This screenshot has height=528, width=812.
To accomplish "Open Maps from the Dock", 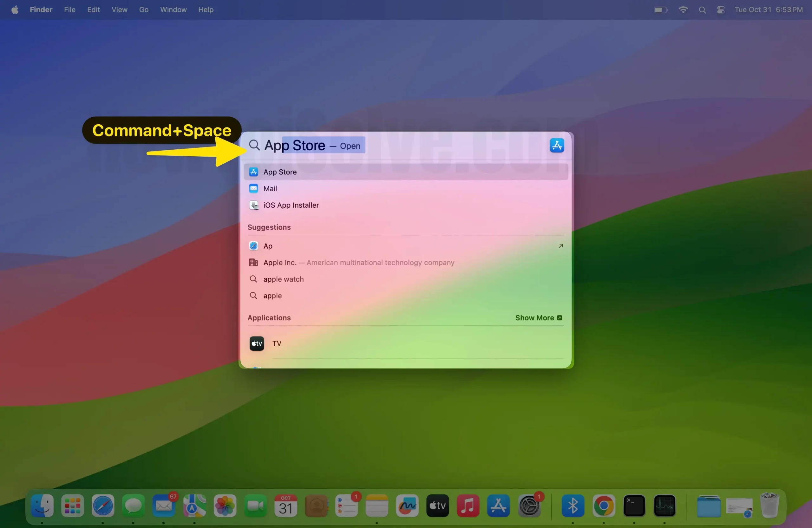I will tap(194, 505).
